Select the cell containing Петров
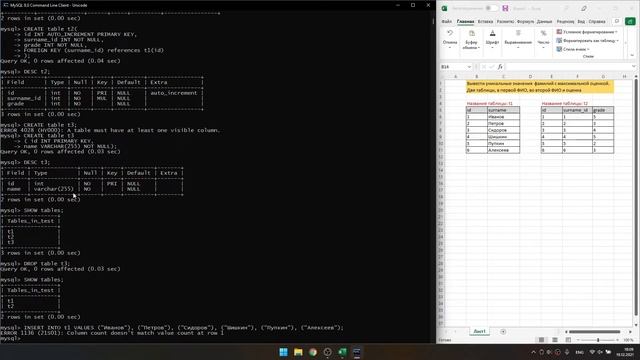 [x=503, y=123]
